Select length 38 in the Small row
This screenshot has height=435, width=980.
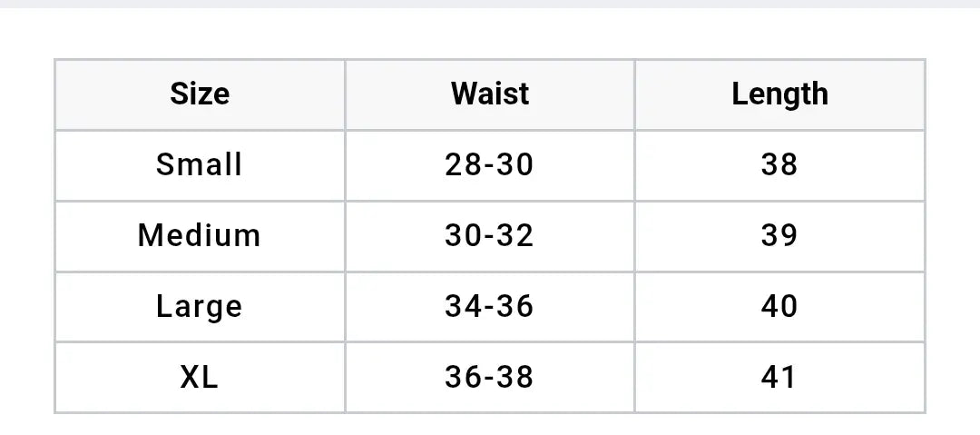[x=780, y=165]
